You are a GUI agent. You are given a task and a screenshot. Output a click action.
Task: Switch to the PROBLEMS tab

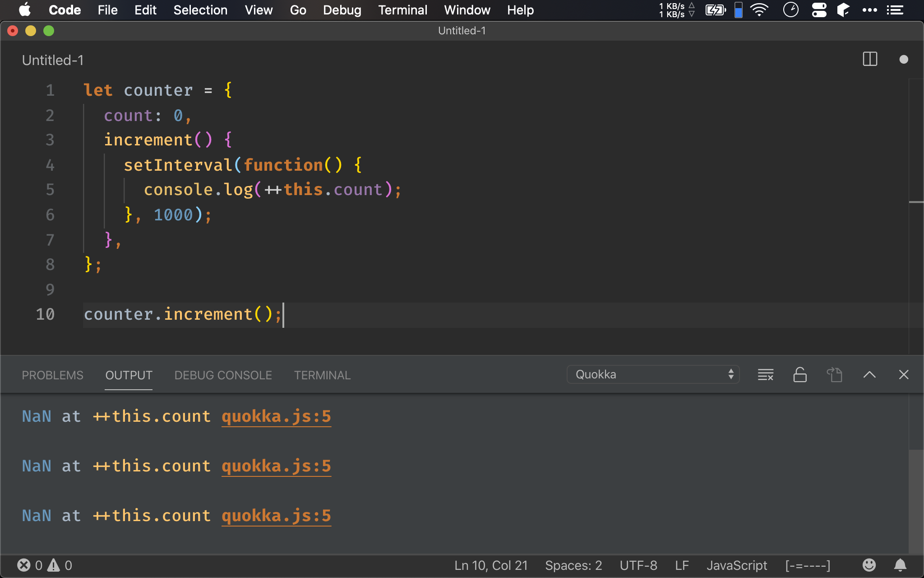coord(52,375)
